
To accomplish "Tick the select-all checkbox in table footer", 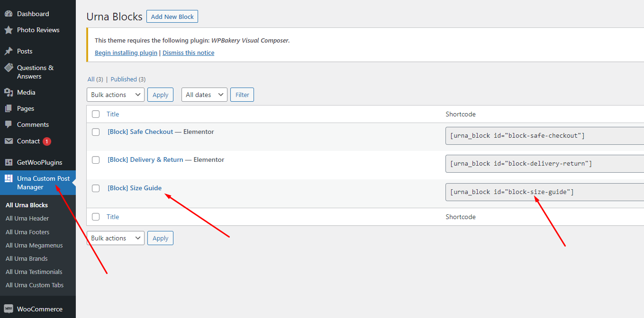I will [96, 217].
